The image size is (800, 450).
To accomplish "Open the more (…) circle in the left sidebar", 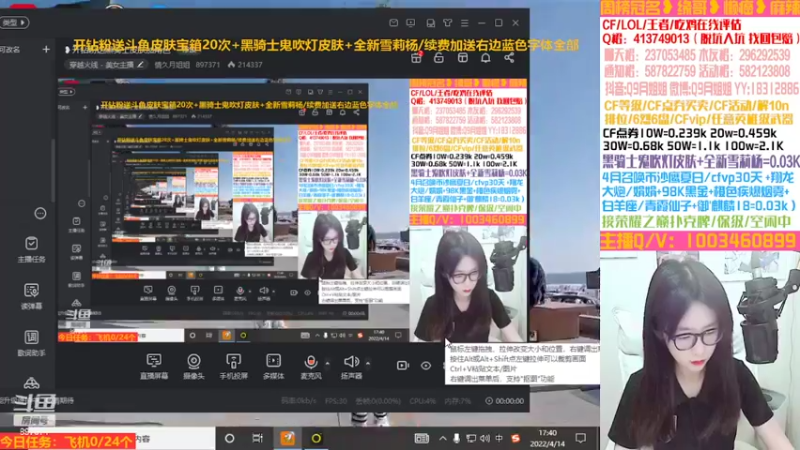I will pos(40,213).
